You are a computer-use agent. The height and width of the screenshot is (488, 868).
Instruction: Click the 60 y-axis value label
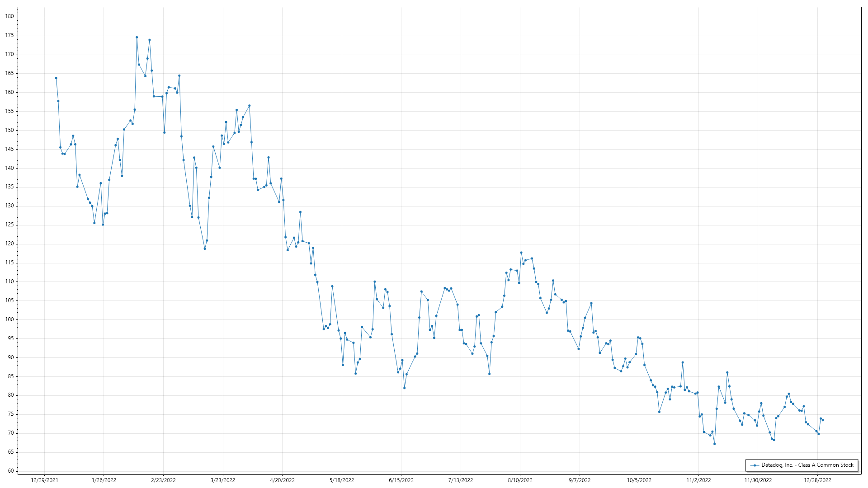(x=11, y=471)
